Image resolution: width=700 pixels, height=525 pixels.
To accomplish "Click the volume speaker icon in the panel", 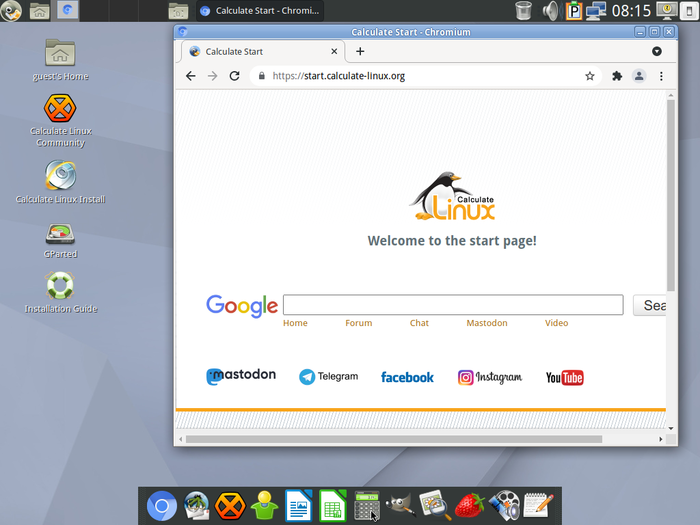I will (550, 11).
